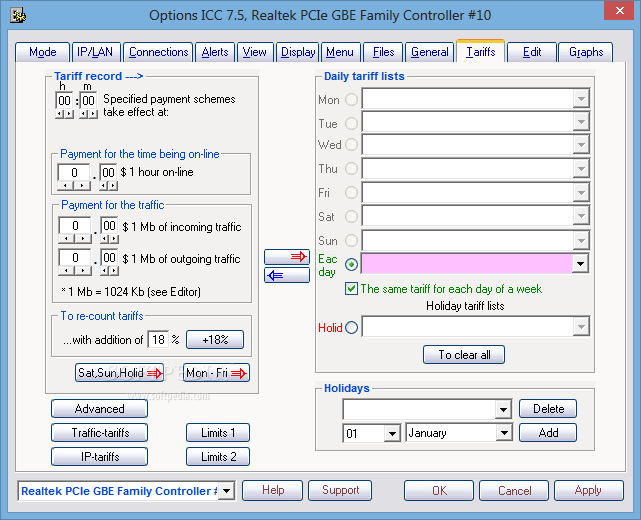Expand the Holidays list dropdown

tap(503, 409)
